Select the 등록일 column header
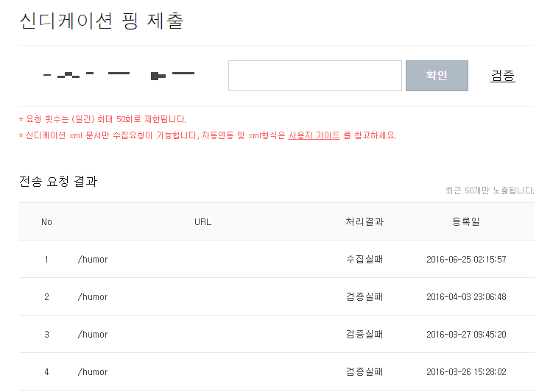 (x=465, y=221)
